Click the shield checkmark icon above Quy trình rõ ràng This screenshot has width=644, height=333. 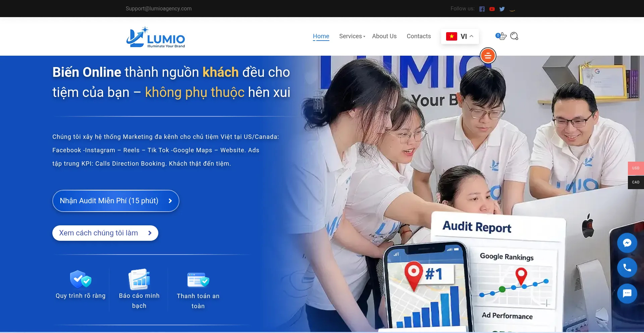[x=80, y=279]
